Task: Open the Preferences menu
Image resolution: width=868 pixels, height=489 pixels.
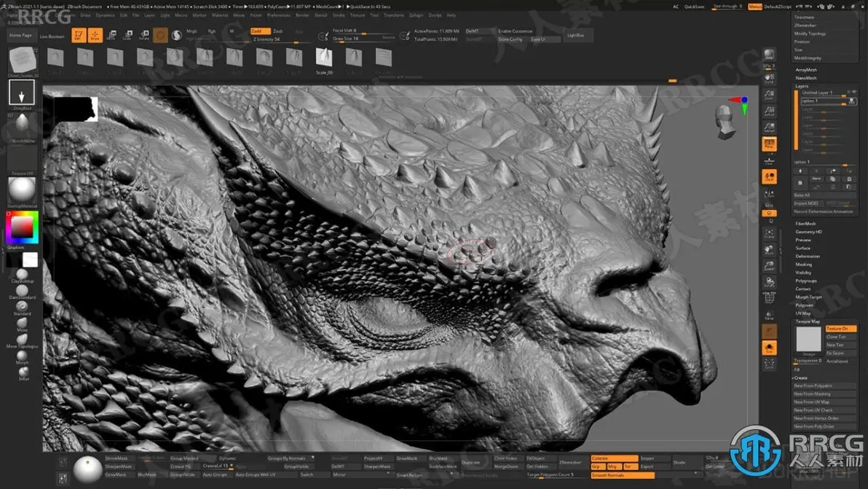Action: point(278,15)
